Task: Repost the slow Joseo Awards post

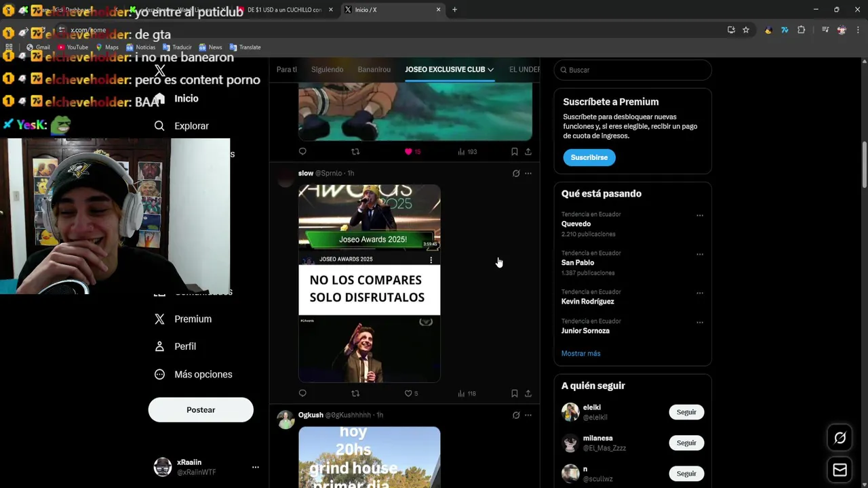Action: (x=355, y=393)
